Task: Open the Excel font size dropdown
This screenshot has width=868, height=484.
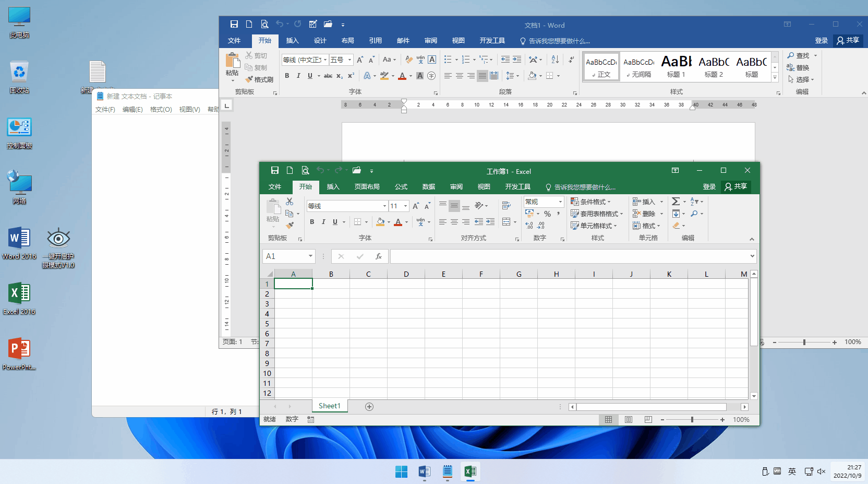Action: click(x=405, y=206)
